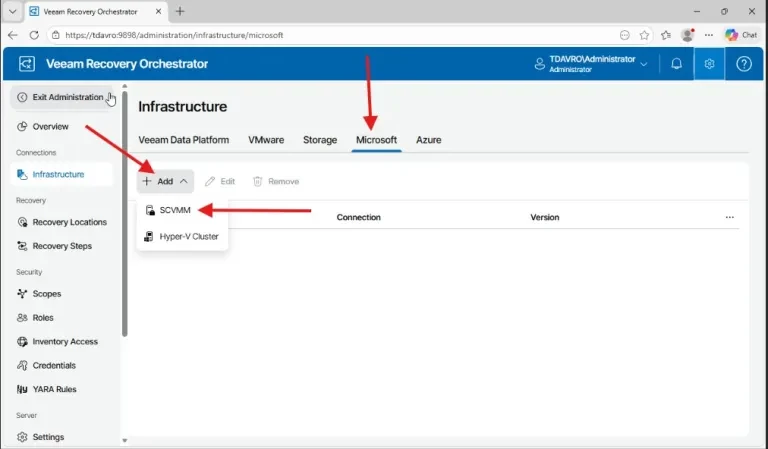Close the Veeam Recovery Orchestrator browser tab
The height and width of the screenshot is (449, 768).
[158, 11]
